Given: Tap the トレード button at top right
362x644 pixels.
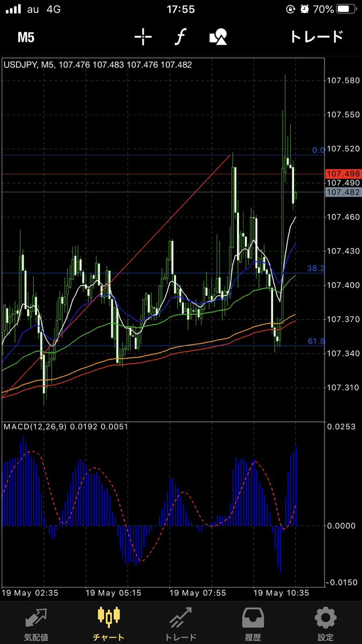Looking at the screenshot, I should pos(316,37).
